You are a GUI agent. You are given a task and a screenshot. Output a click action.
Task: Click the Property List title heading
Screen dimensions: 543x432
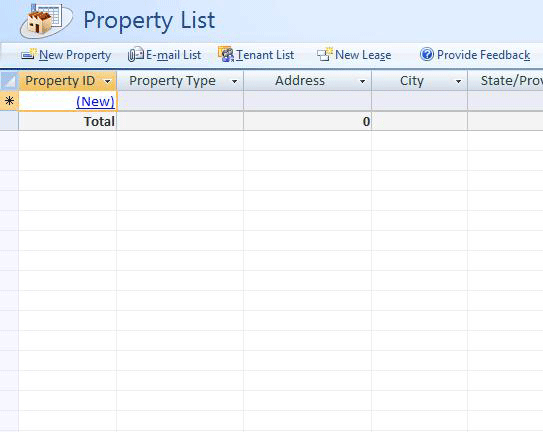coord(149,21)
